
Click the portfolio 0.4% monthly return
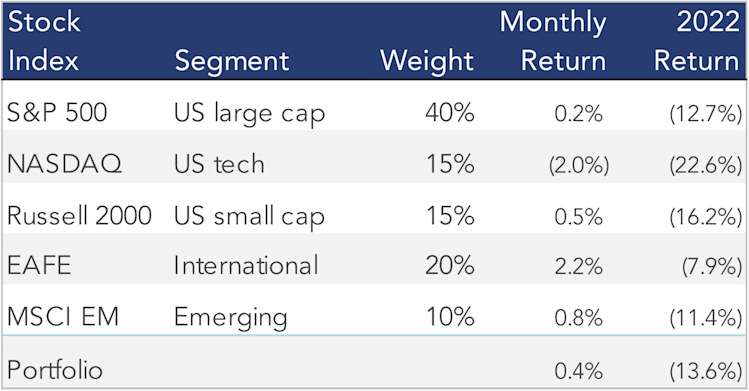tap(578, 371)
